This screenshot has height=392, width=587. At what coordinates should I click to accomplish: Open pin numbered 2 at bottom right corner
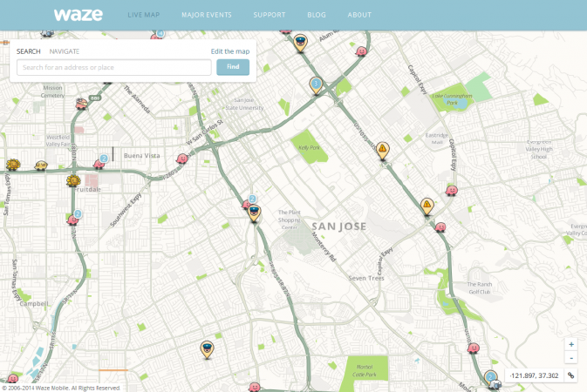[490, 378]
